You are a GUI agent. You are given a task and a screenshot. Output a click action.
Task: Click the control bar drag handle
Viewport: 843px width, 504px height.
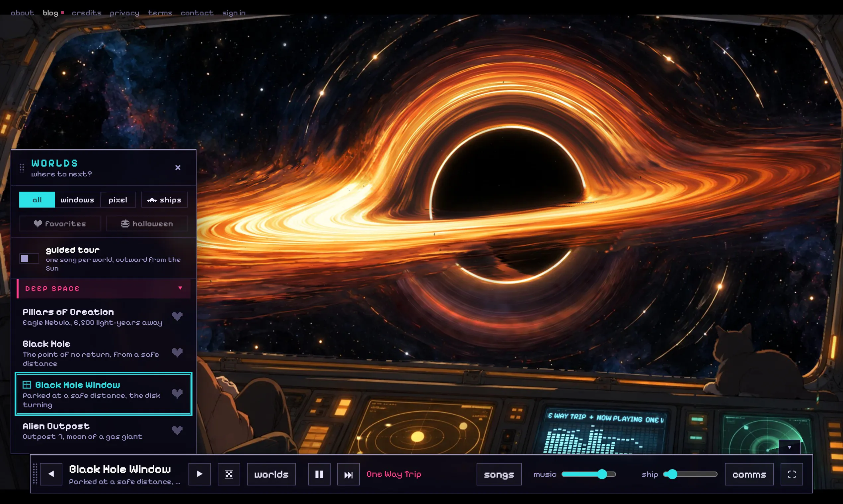tap(35, 474)
